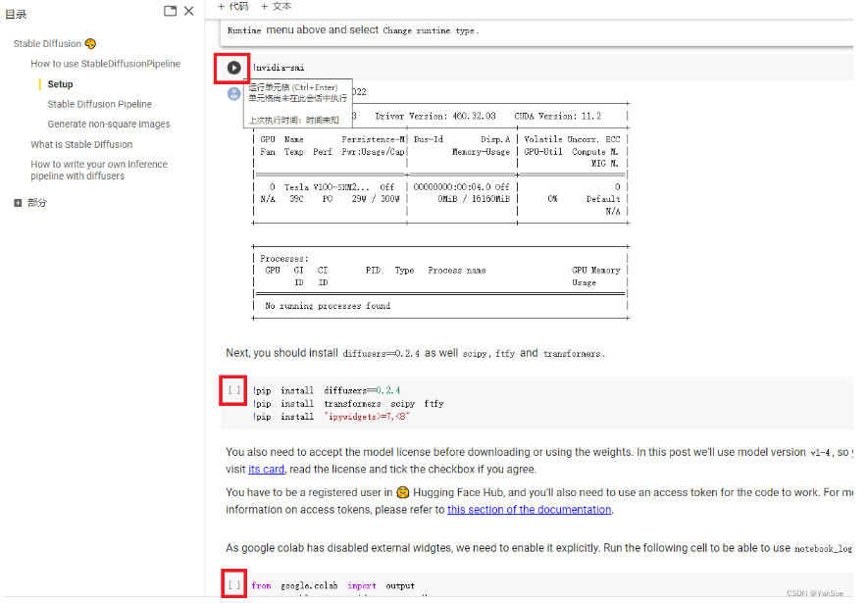The image size is (868, 603).
Task: Click the Tesla V100-SXM2 GPU name
Action: coord(327,187)
